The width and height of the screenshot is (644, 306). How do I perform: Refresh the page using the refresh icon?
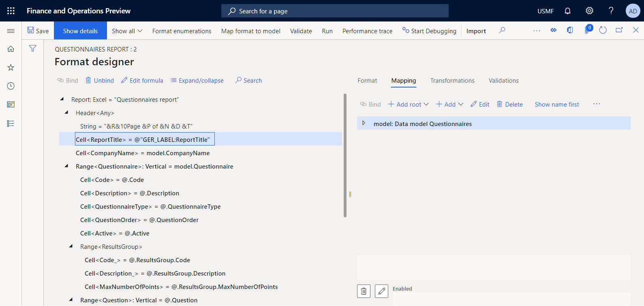[x=603, y=30]
